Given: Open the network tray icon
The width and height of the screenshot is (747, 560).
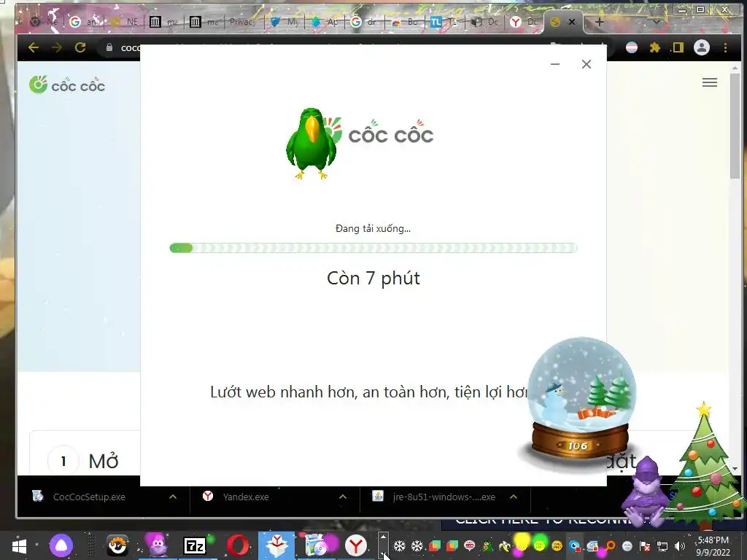Looking at the screenshot, I should (662, 546).
